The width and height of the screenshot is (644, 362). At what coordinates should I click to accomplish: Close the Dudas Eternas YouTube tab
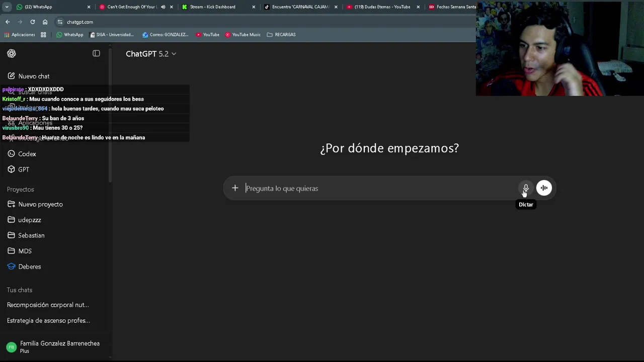point(418,7)
